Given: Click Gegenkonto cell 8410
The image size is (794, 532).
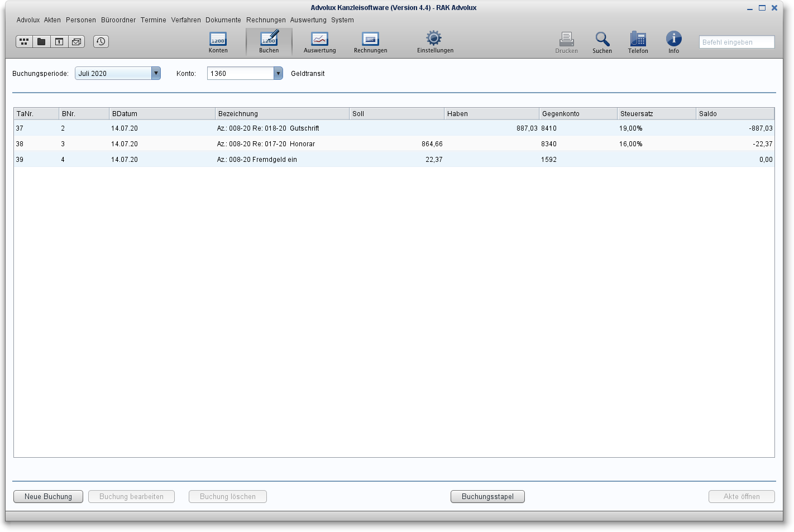Looking at the screenshot, I should tap(549, 128).
